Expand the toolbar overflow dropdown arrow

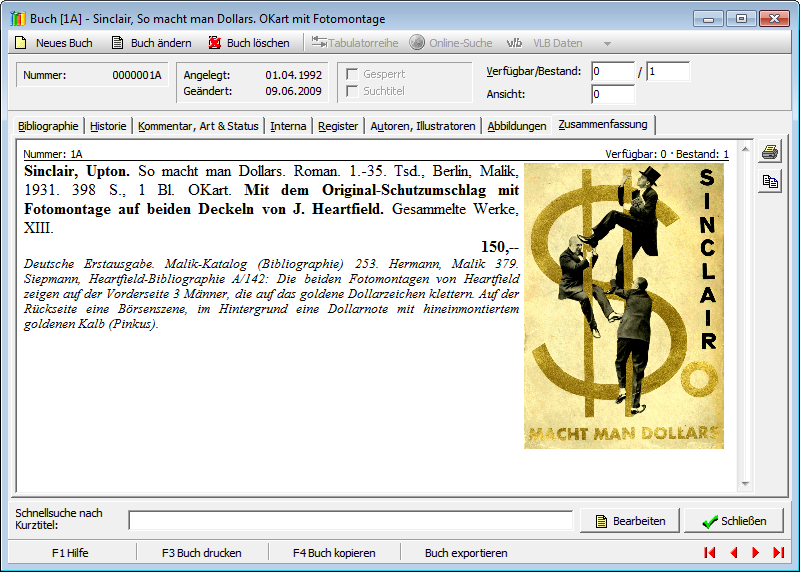pyautogui.click(x=607, y=43)
